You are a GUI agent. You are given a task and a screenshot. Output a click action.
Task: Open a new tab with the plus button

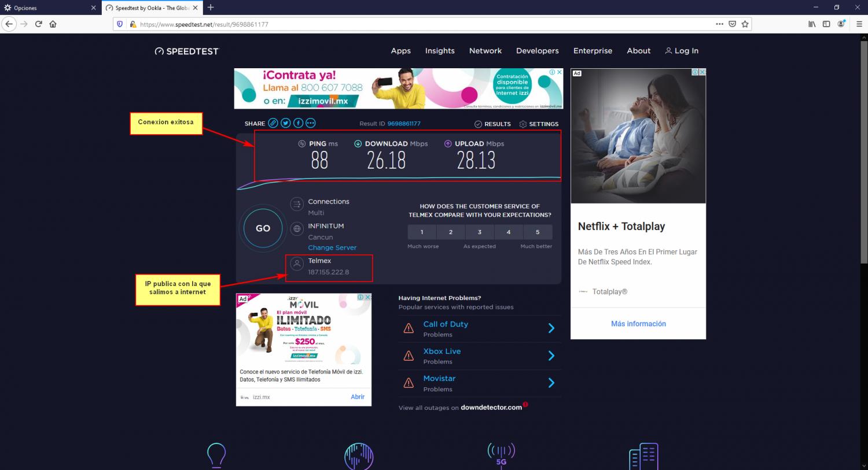point(211,8)
